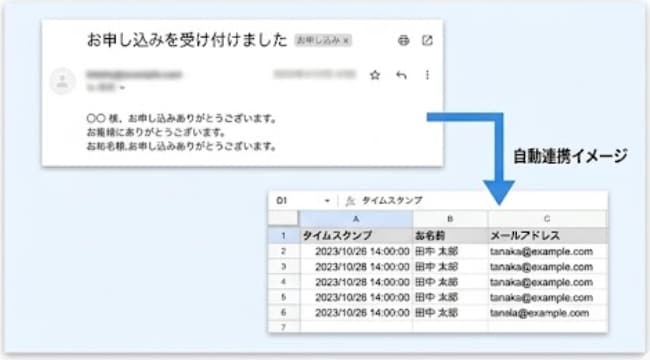Select the 田中 太郎 name cell in row 5
Screen dimensions: 650x360
tap(450, 297)
